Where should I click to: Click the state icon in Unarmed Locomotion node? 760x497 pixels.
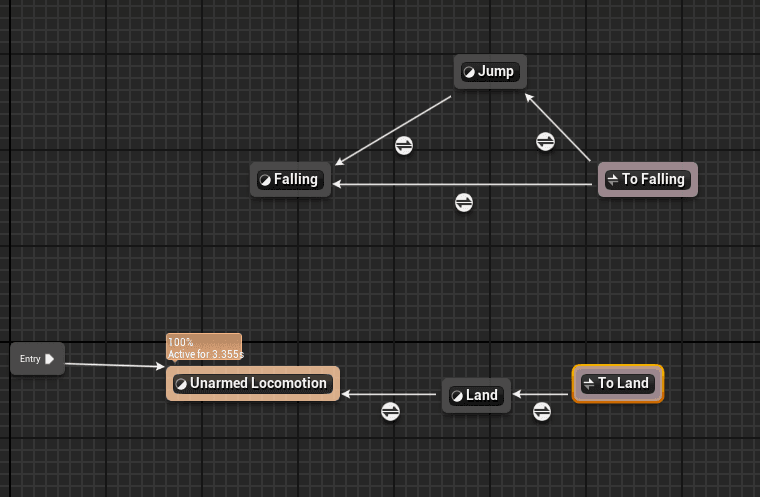tap(181, 384)
